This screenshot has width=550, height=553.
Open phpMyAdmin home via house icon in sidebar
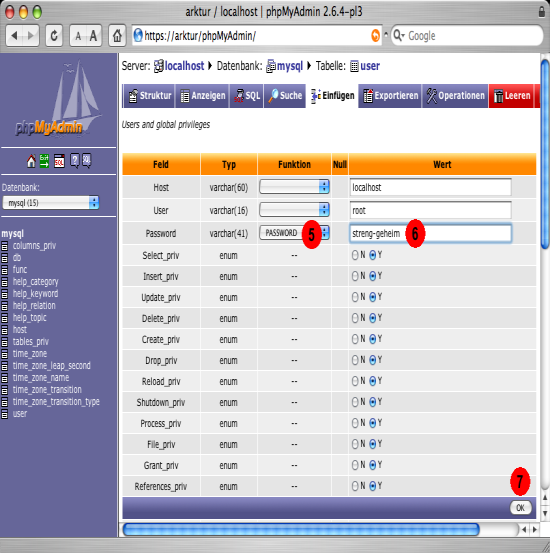31,161
